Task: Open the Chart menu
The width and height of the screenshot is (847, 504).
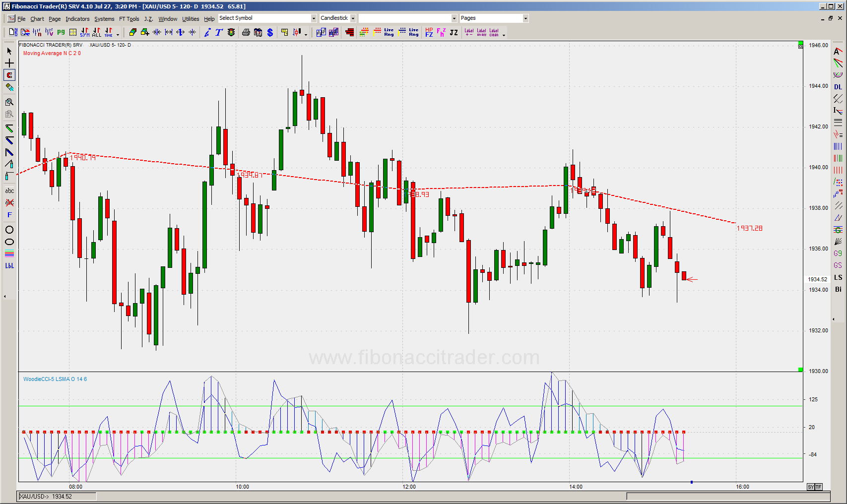Action: [37, 19]
